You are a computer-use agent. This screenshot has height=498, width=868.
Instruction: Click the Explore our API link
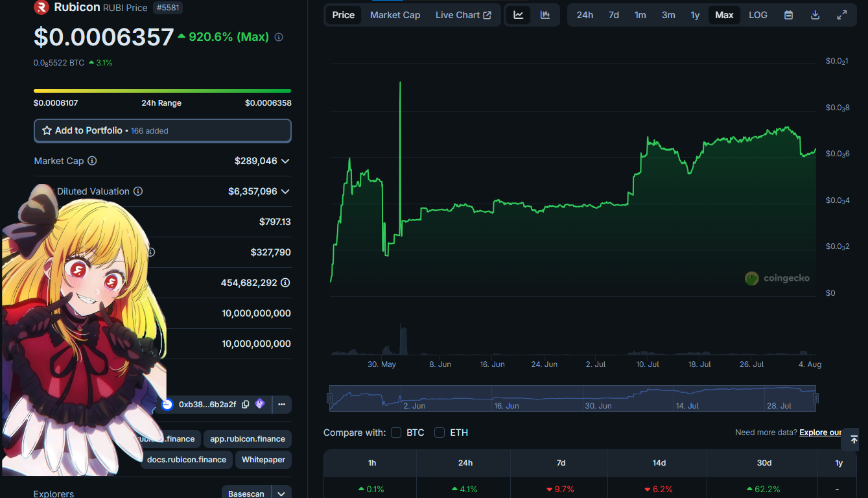[x=821, y=433]
